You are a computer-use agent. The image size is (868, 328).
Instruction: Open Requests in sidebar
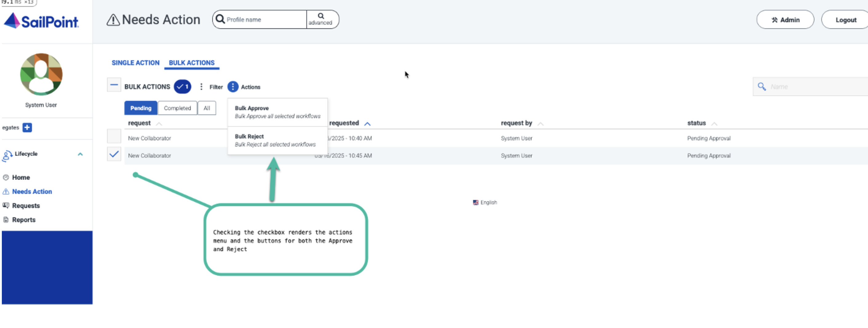coord(26,206)
